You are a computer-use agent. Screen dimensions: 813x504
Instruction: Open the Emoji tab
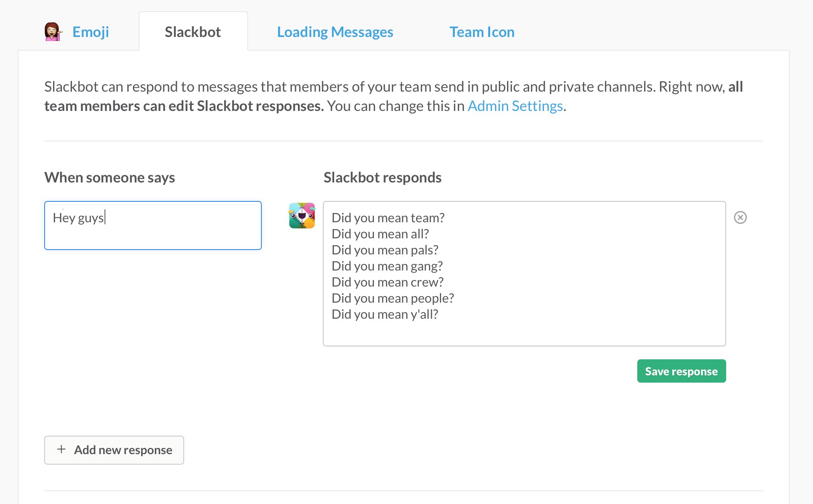point(90,32)
